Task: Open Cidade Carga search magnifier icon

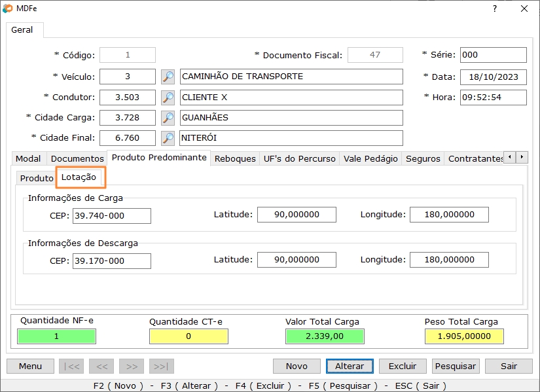Action: click(168, 118)
